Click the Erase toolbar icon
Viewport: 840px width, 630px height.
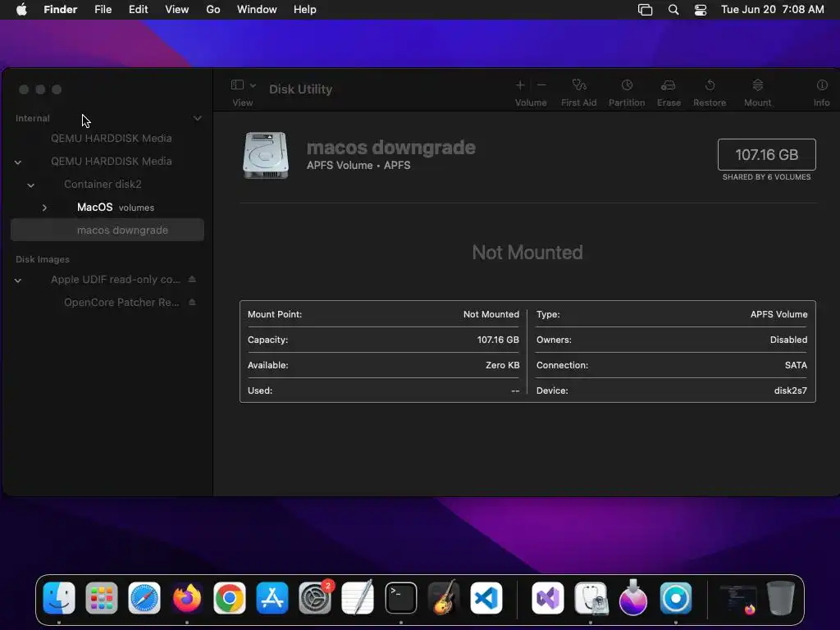point(668,85)
